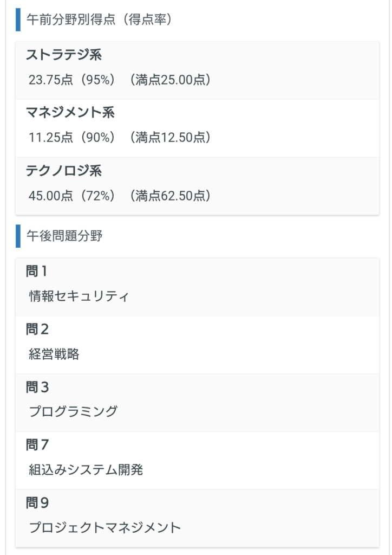This screenshot has height=555, width=392.
Task: Select the ストラテジ系 row title
Action: [63, 55]
